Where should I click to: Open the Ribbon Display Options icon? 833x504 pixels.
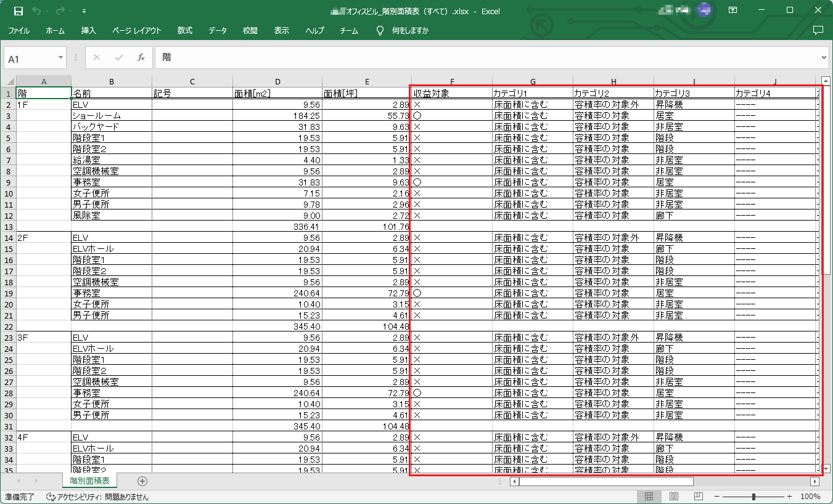coord(733,10)
